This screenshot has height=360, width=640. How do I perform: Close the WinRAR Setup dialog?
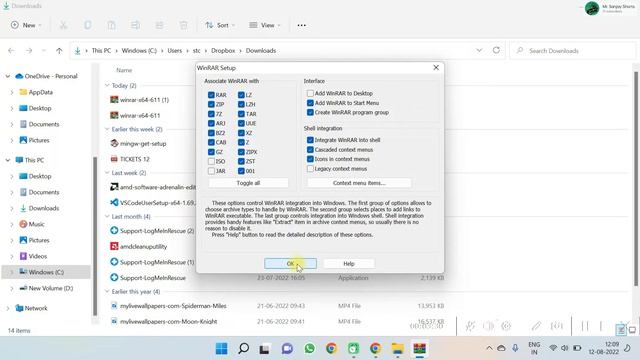tap(436, 67)
